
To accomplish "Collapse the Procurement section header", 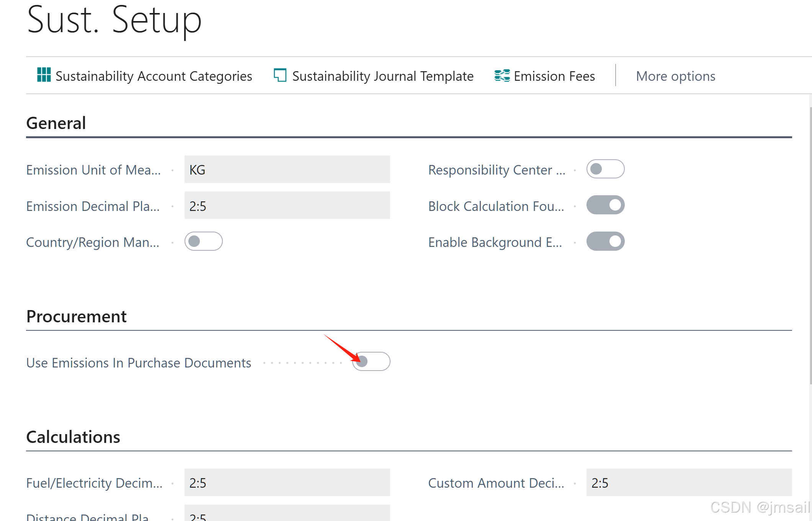I will 76,317.
